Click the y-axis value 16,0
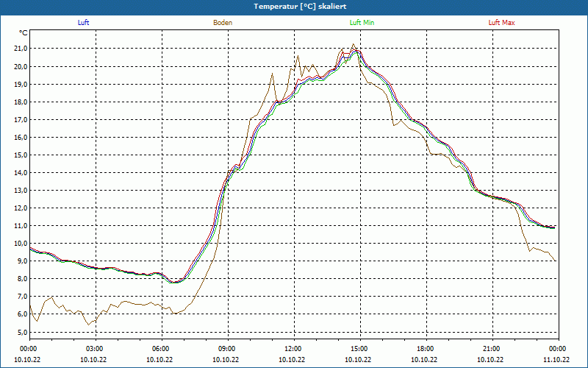 (21, 137)
